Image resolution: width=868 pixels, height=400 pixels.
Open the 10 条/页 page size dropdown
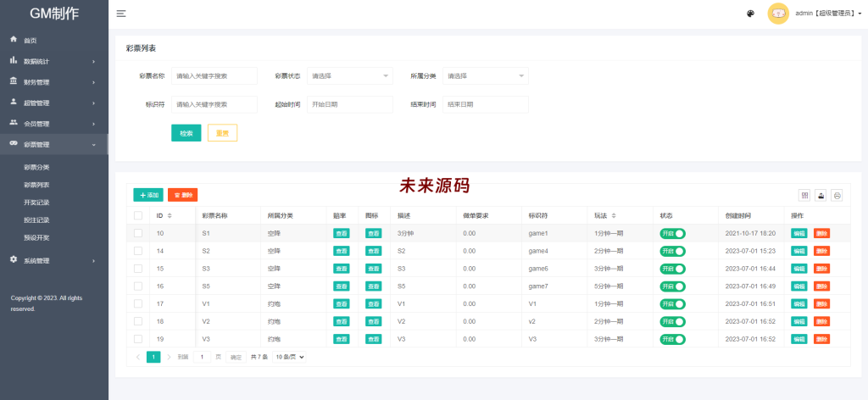coord(289,357)
